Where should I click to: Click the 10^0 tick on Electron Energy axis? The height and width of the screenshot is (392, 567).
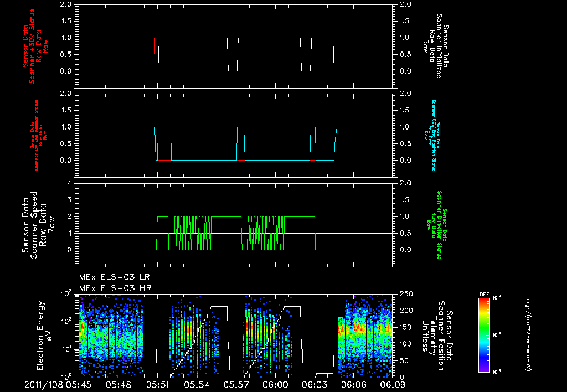[x=66, y=376]
